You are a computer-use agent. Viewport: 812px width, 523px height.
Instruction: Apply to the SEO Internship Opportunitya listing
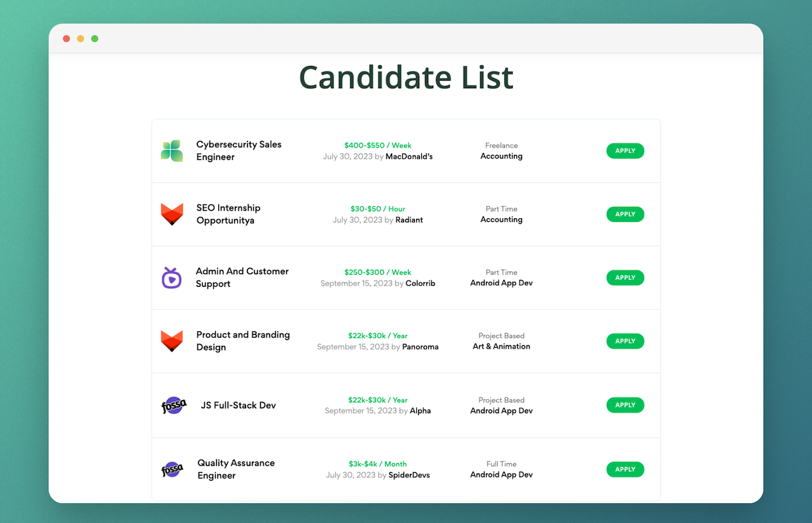pyautogui.click(x=625, y=214)
